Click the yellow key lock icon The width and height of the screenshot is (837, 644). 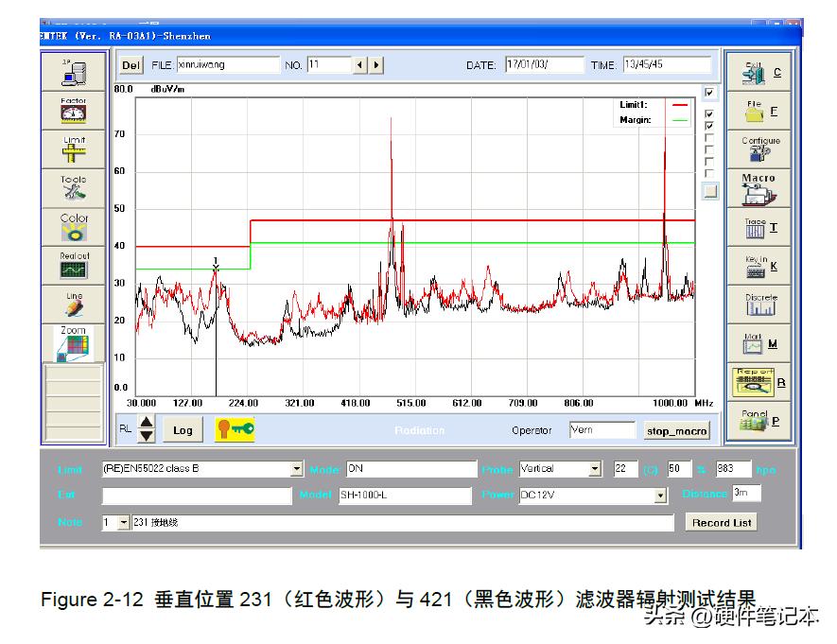(235, 429)
